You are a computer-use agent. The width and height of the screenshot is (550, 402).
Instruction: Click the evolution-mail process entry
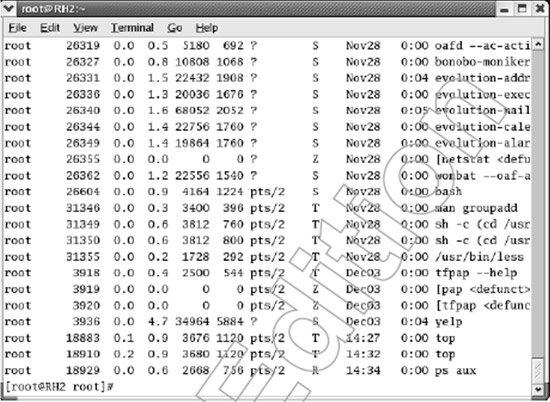tap(482, 110)
